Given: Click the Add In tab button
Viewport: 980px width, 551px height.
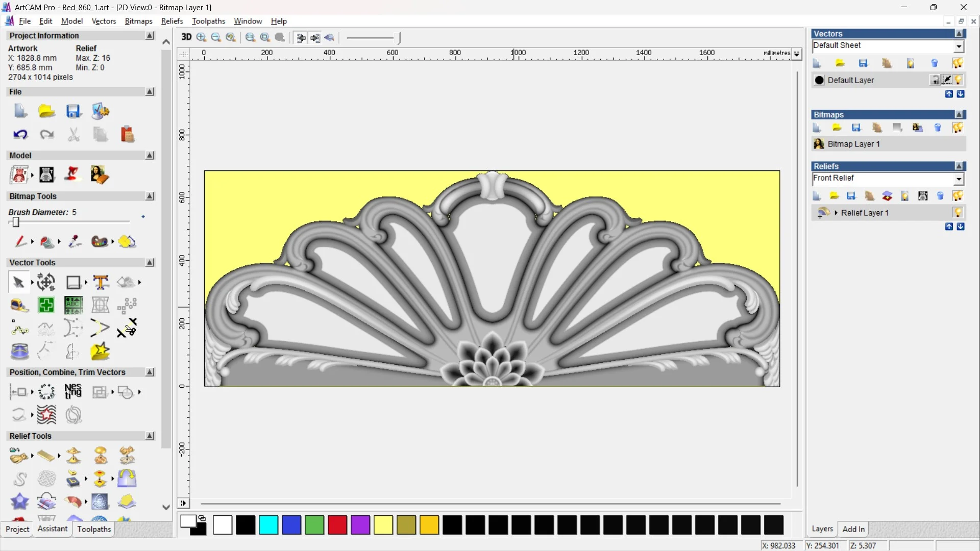Looking at the screenshot, I should (853, 529).
